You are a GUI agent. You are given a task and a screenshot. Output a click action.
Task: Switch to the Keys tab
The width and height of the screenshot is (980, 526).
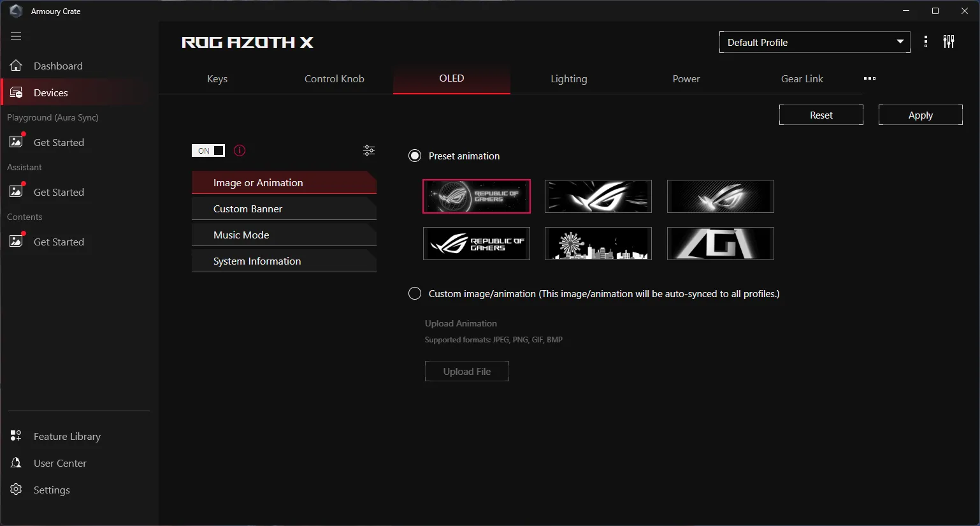217,79
